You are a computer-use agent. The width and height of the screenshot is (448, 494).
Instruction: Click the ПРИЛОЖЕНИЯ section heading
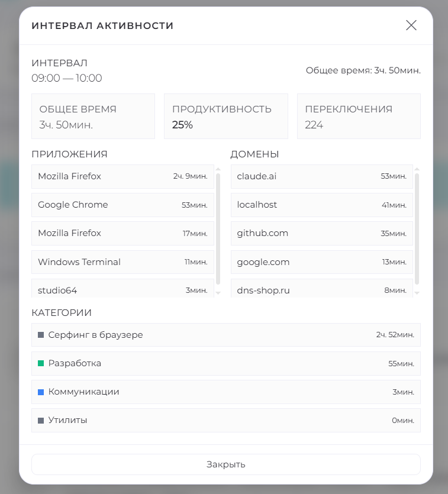pos(69,154)
